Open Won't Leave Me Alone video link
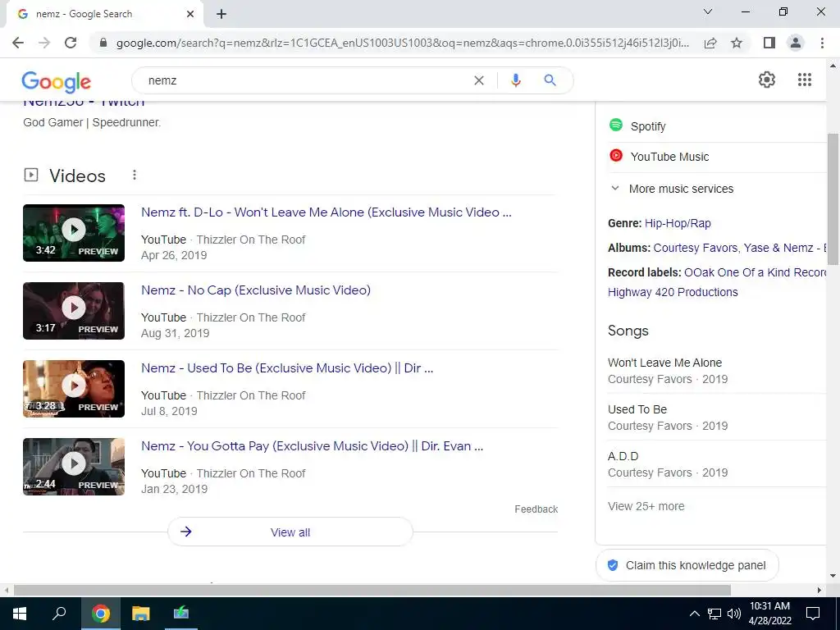Viewport: 840px width, 630px height. click(x=326, y=212)
